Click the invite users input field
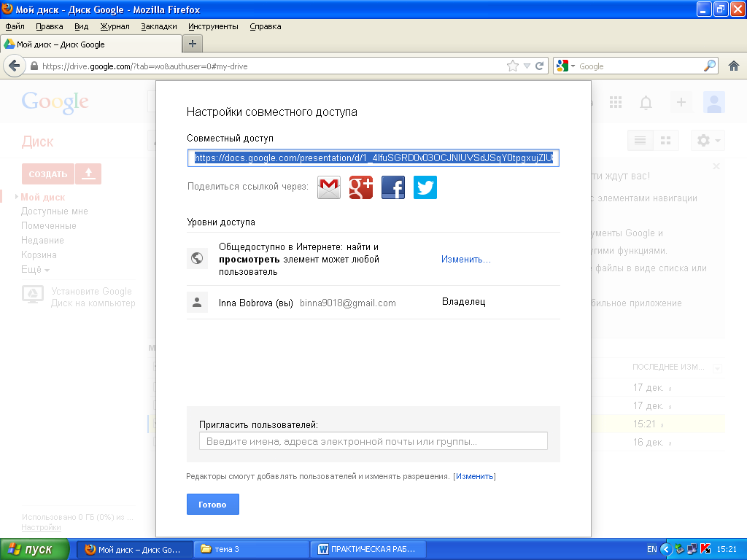The height and width of the screenshot is (560, 747). point(373,441)
